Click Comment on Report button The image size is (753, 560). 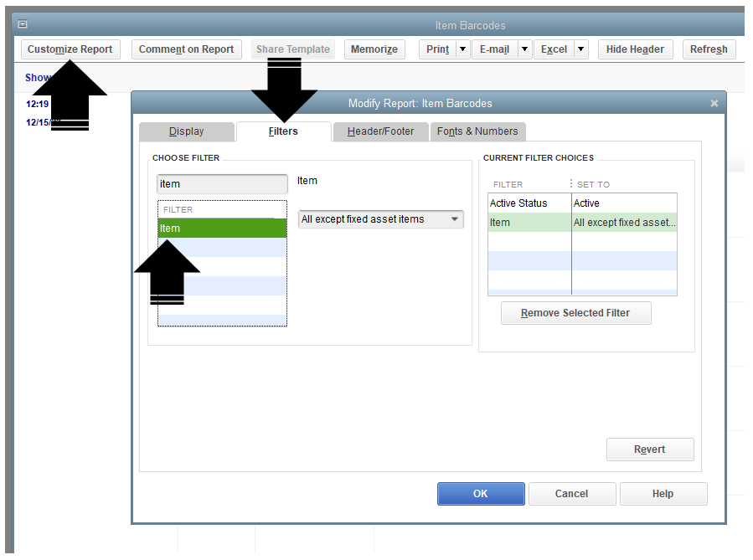click(186, 49)
